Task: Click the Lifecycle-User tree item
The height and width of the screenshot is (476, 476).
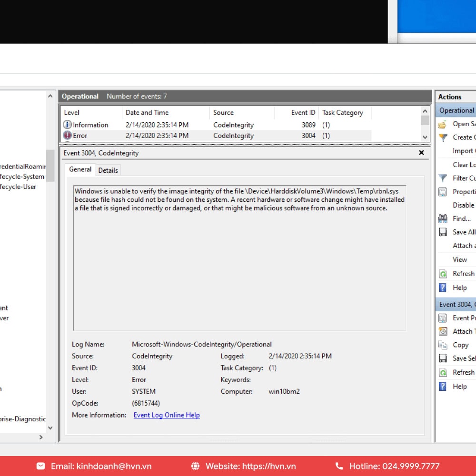Action: click(18, 187)
